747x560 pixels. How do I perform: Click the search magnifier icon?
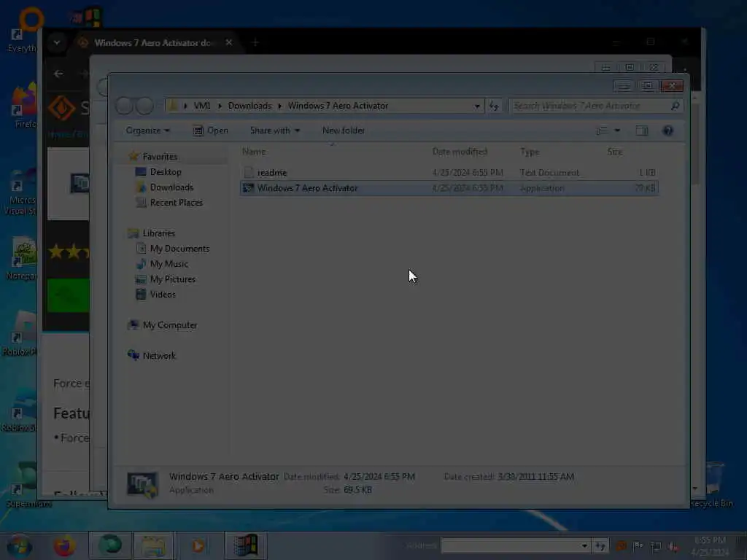pyautogui.click(x=675, y=106)
